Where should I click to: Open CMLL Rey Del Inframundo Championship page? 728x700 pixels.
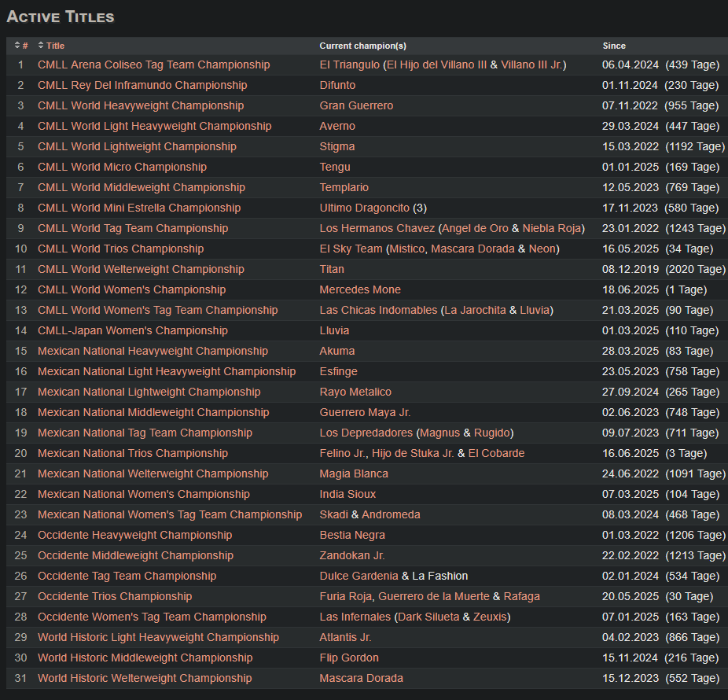tap(142, 85)
